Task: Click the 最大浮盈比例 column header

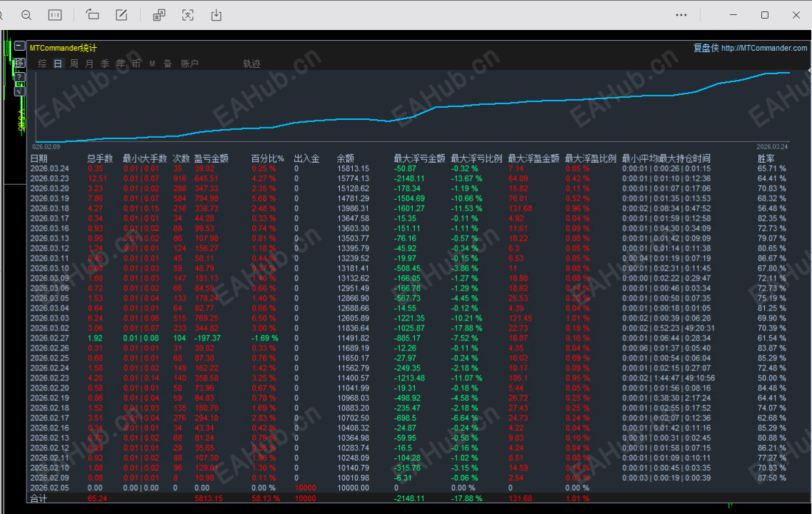Action: (x=591, y=158)
